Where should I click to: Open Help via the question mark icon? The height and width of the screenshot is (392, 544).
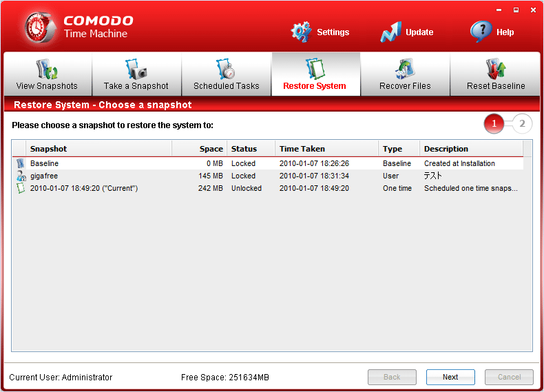481,32
